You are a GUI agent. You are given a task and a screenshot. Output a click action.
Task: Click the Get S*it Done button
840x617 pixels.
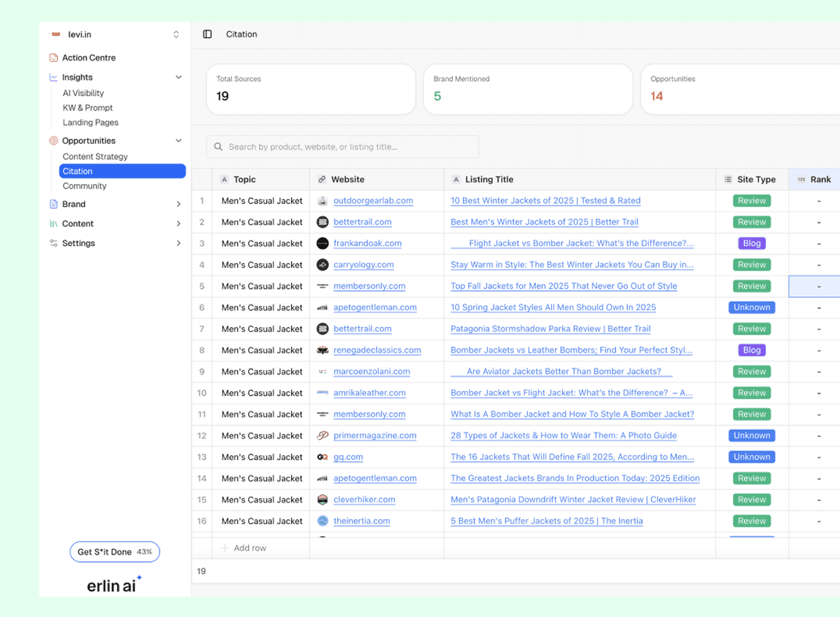[115, 552]
